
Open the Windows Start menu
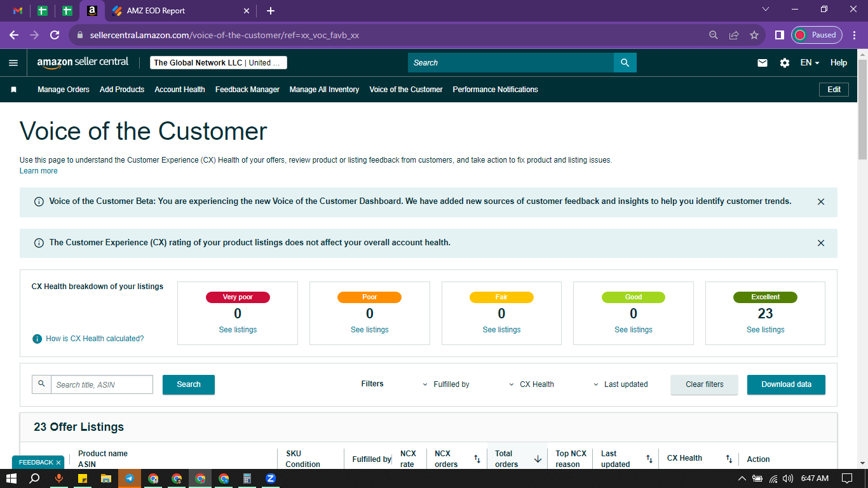tap(11, 478)
